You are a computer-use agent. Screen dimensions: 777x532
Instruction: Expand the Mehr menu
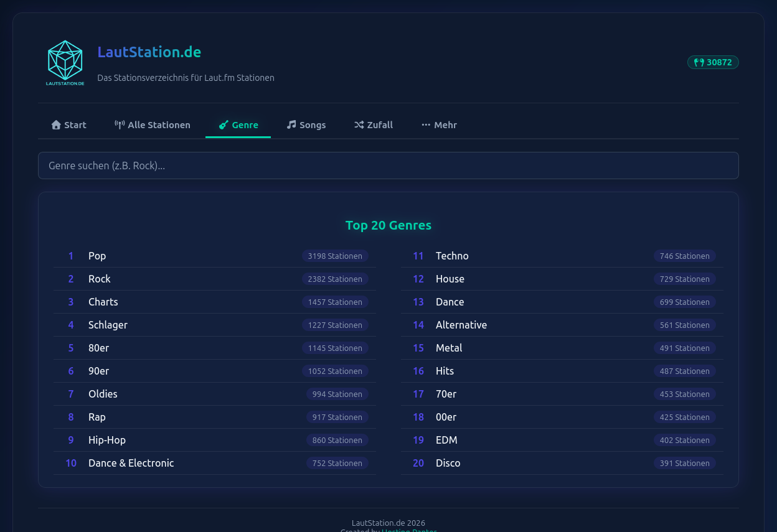pos(439,124)
